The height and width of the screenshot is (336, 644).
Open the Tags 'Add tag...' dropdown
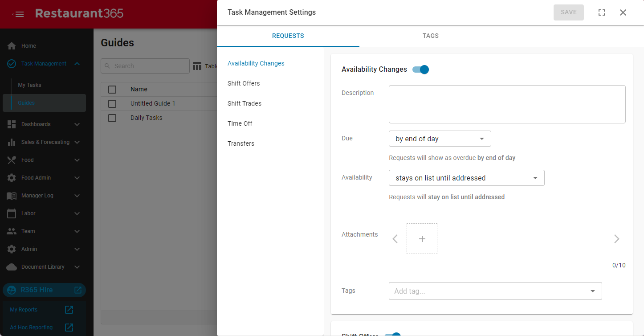[x=495, y=291]
